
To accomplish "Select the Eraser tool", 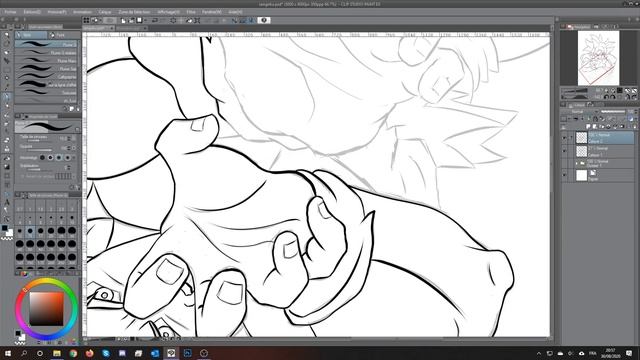I will click(7, 140).
